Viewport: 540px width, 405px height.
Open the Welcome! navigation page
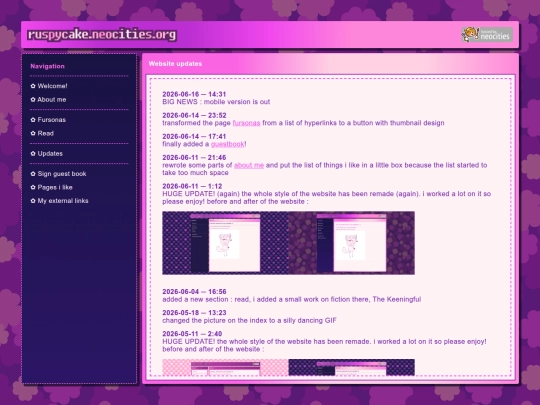52,86
